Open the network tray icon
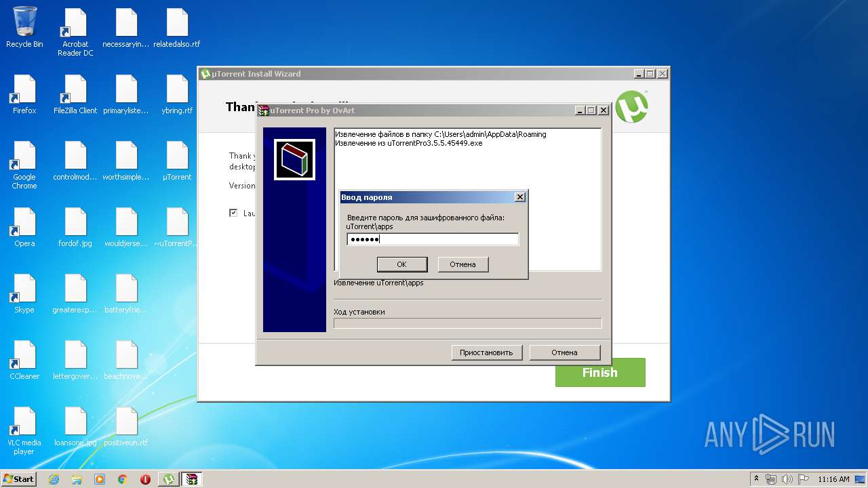The image size is (868, 488). pyautogui.click(x=771, y=479)
